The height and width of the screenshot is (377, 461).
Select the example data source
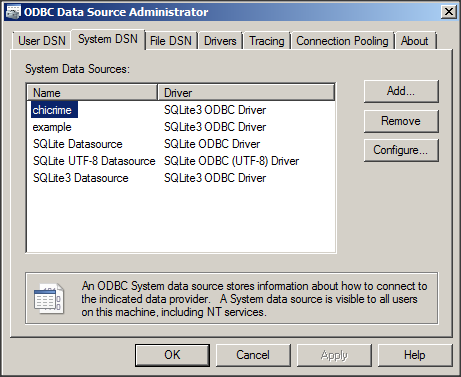click(x=52, y=127)
